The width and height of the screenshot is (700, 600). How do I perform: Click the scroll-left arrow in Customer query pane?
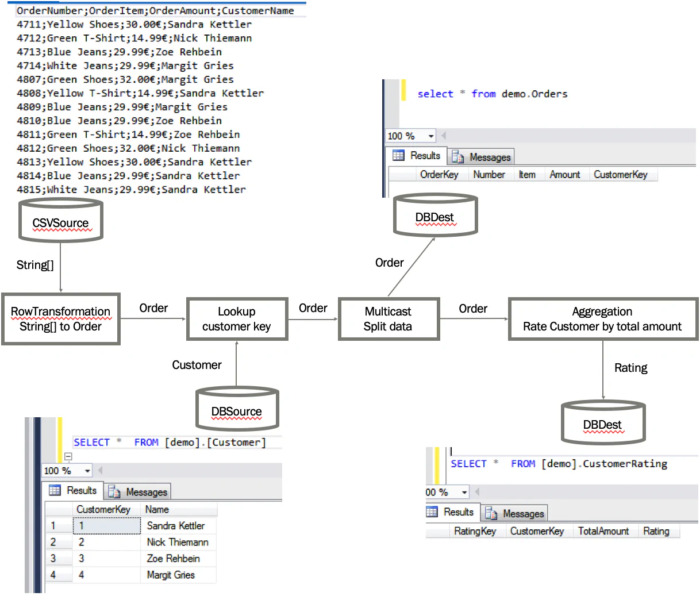pyautogui.click(x=100, y=470)
